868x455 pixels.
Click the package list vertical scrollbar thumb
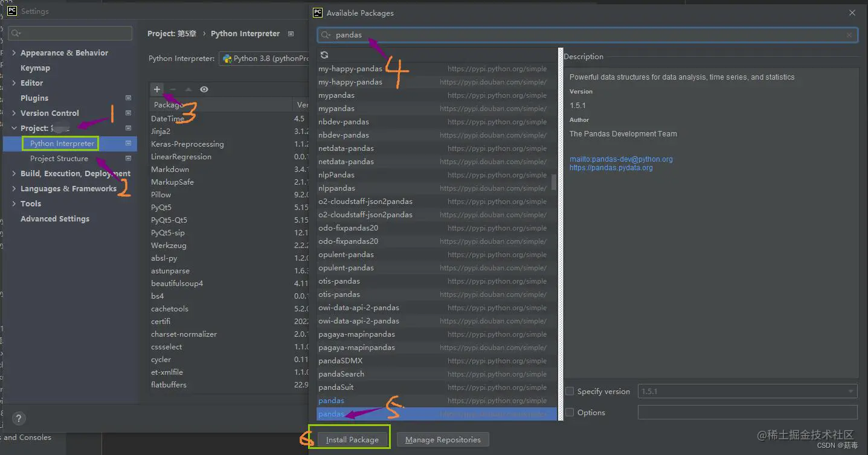point(555,181)
